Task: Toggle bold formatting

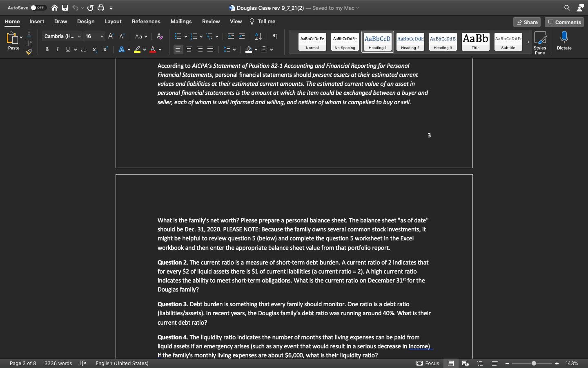Action: 47,49
